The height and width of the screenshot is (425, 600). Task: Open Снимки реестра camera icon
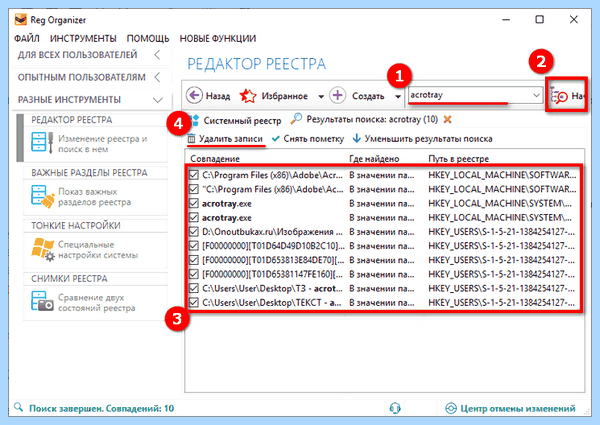[42, 301]
